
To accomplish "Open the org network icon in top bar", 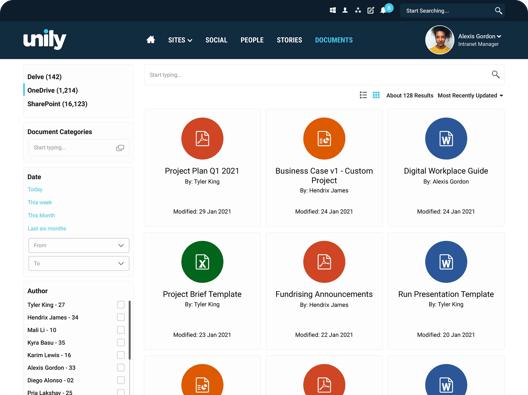I will point(358,10).
